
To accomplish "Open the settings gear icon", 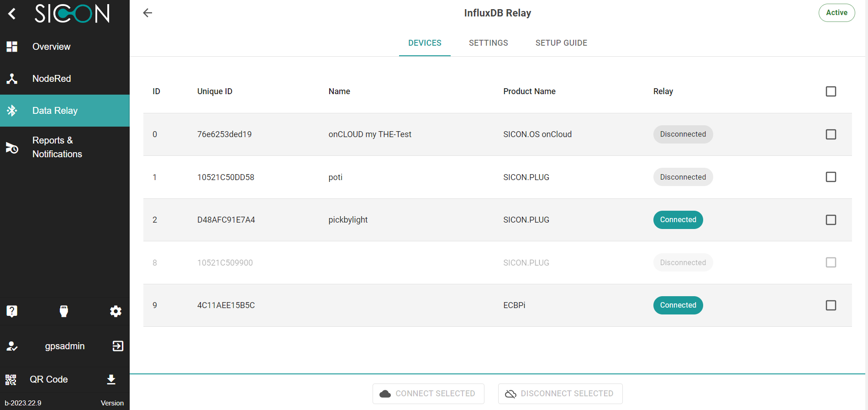I will (116, 311).
